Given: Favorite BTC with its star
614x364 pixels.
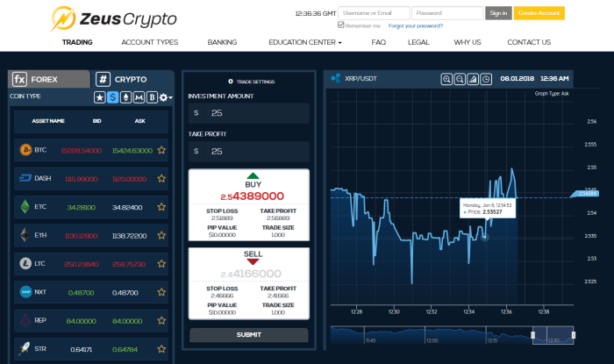Looking at the screenshot, I should [x=161, y=150].
